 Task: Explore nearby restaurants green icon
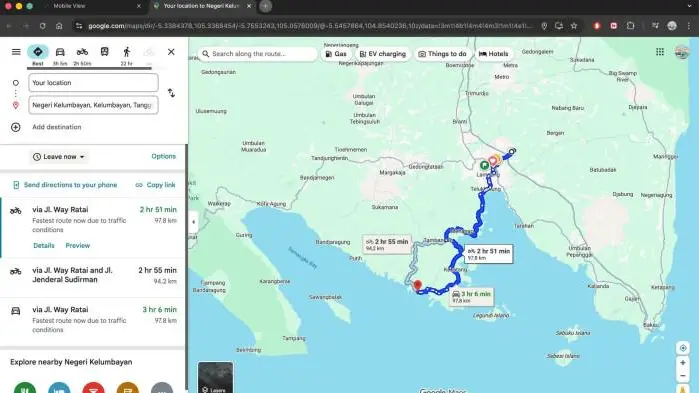tap(25, 388)
